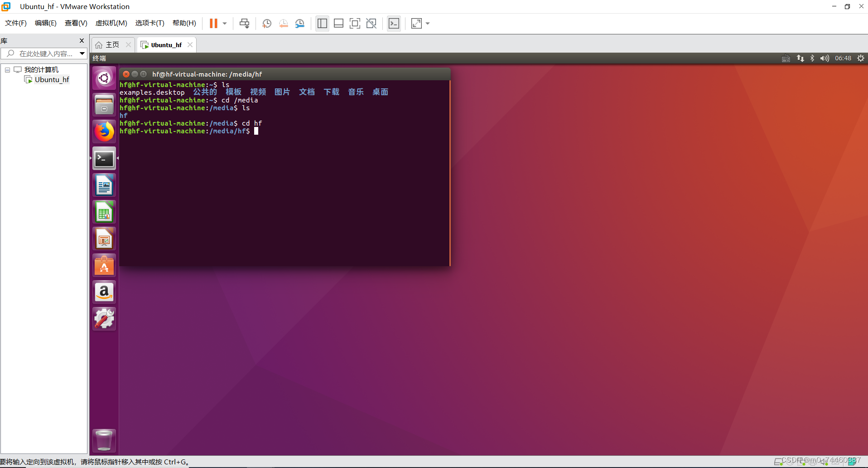This screenshot has height=468, width=868.
Task: Focus the library search field
Action: point(40,54)
